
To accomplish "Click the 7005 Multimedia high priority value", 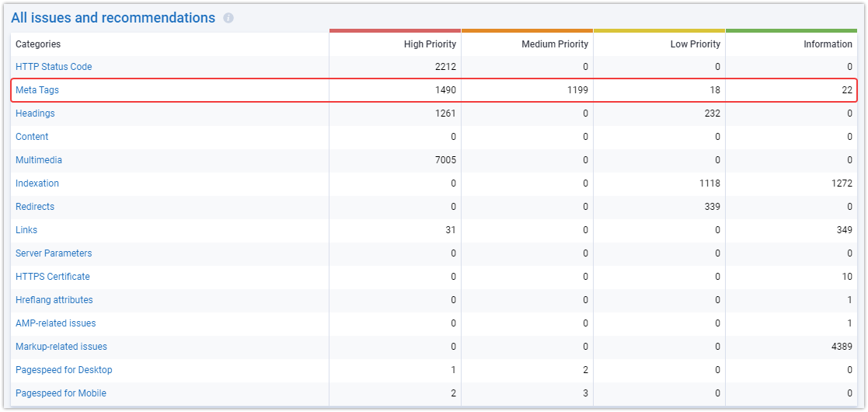I will pyautogui.click(x=445, y=160).
